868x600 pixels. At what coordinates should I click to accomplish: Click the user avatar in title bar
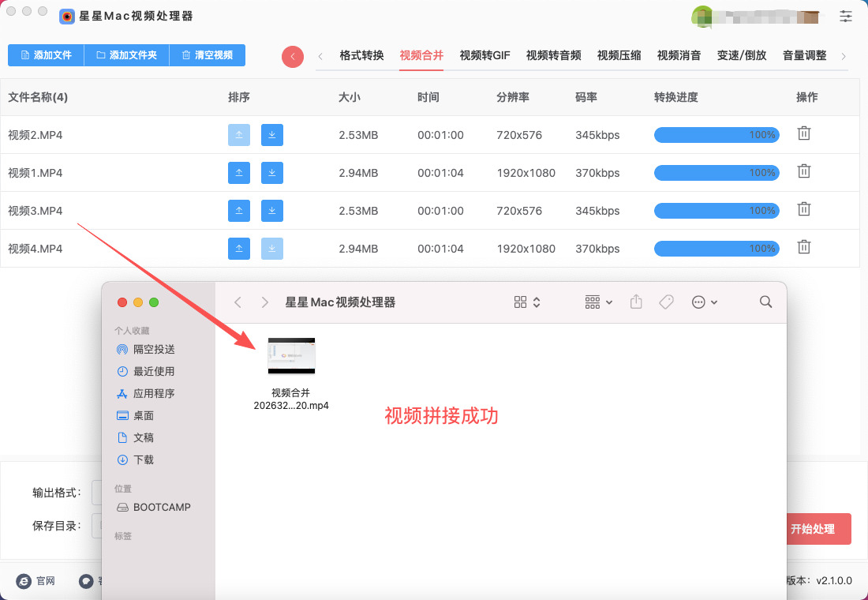click(702, 16)
